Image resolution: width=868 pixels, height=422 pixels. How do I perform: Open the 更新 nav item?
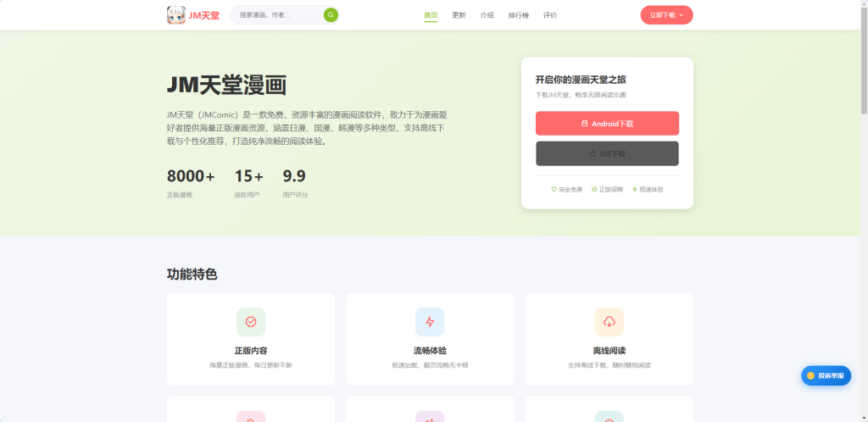(x=459, y=15)
